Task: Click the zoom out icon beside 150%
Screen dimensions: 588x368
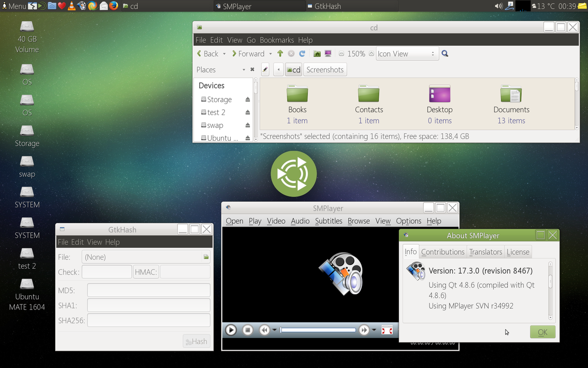Action: coord(341,54)
